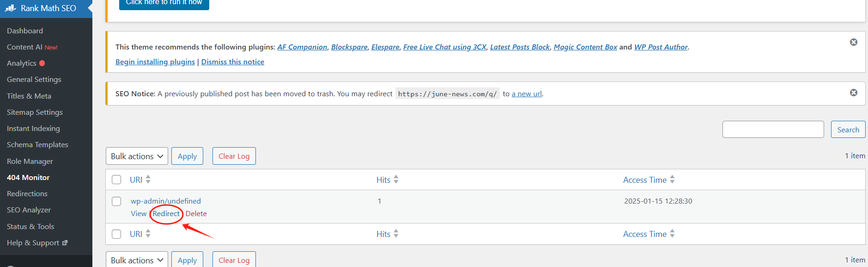Open Redirections in the sidebar menu

[27, 193]
